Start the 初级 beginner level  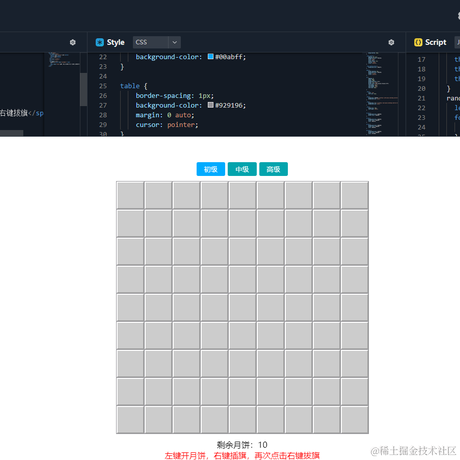click(x=211, y=169)
